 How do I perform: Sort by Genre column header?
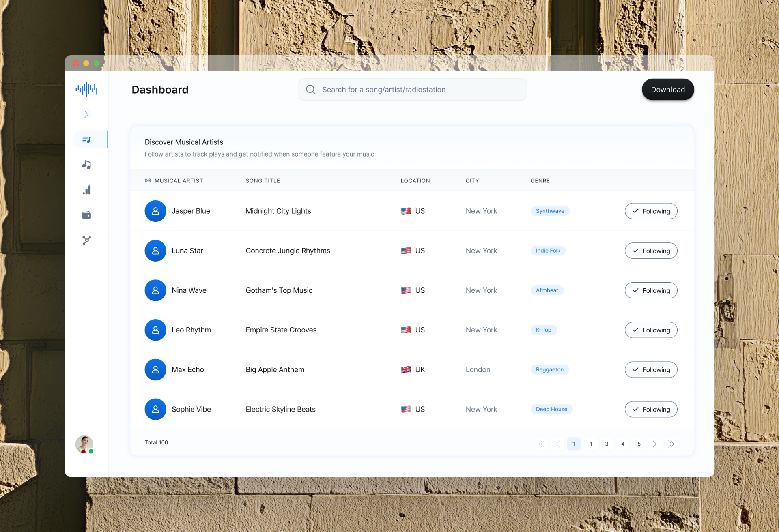pyautogui.click(x=540, y=181)
